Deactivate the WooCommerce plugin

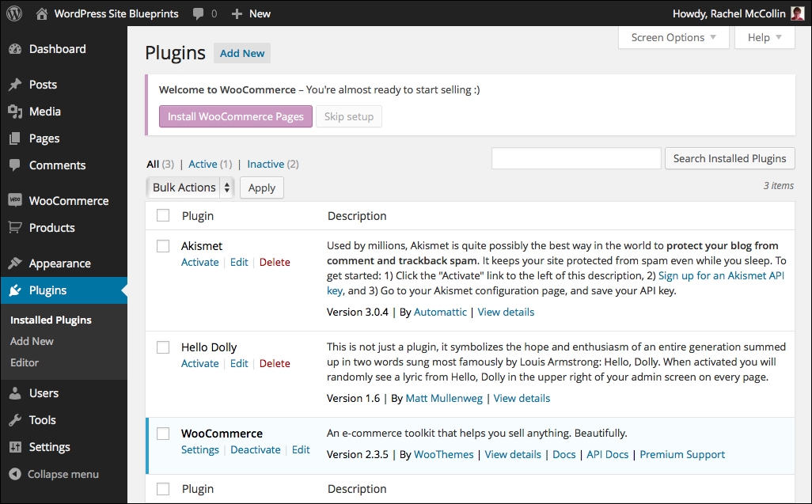point(256,449)
